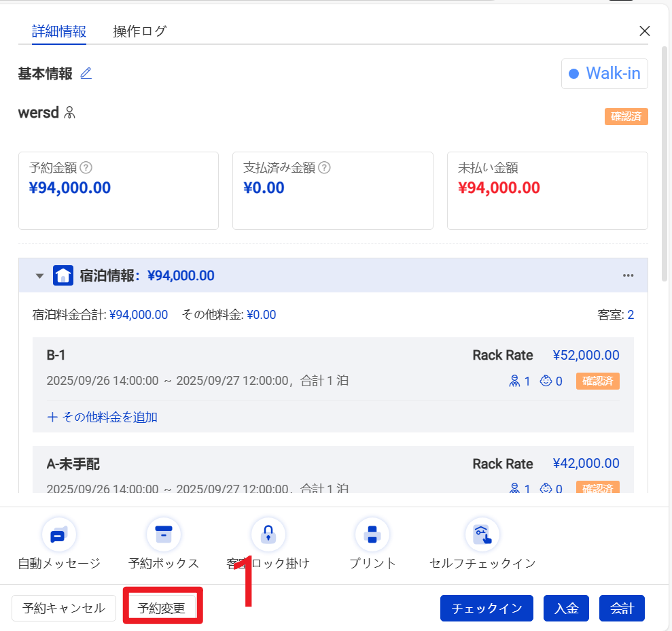Open 自動メッセージ icon
This screenshot has height=631, width=672.
[58, 534]
